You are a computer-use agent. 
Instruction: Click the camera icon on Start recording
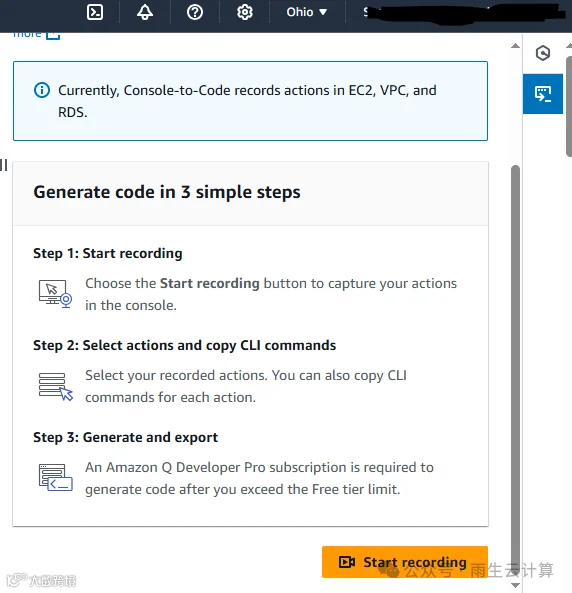click(347, 562)
